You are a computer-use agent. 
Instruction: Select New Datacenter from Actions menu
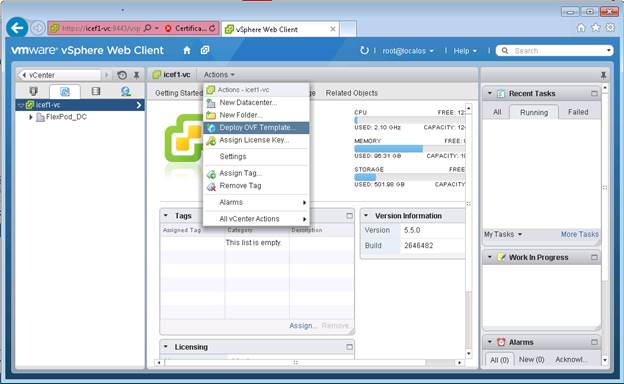(256, 103)
